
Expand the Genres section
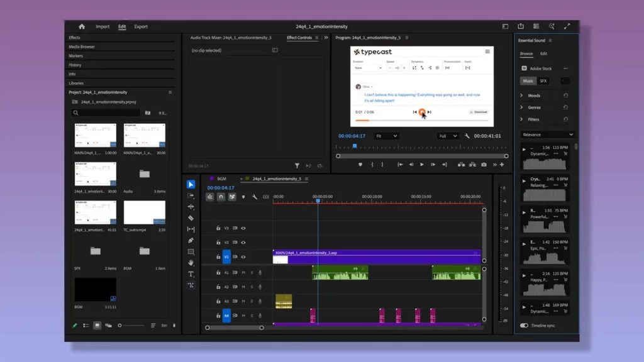pyautogui.click(x=521, y=107)
